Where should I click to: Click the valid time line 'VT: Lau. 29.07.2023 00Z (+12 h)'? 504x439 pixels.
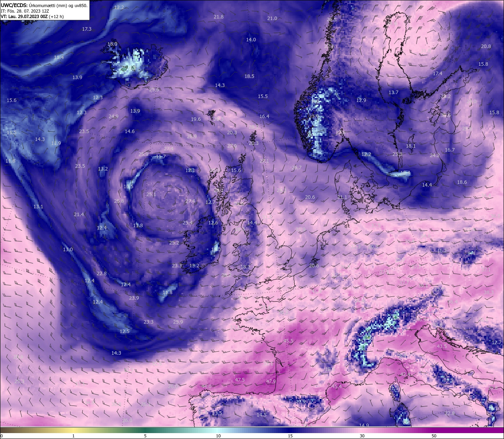(32, 17)
